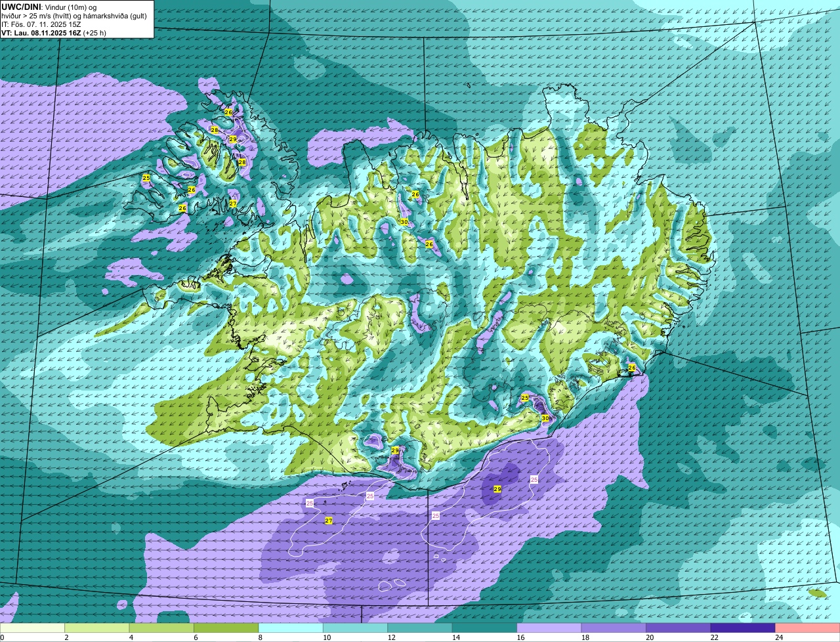Click the yellow 27 gust label offshore southwest
Screen dimensions: 840x642
point(329,521)
